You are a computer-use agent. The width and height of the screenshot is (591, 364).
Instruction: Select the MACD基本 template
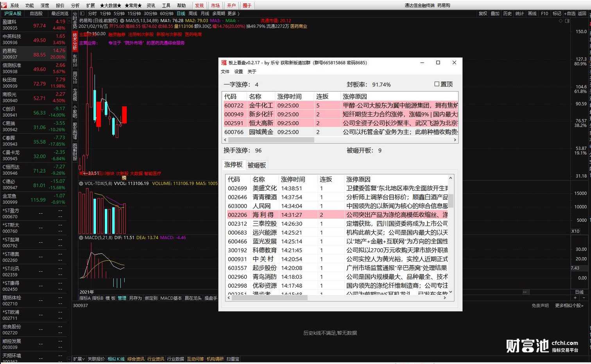click(171, 298)
